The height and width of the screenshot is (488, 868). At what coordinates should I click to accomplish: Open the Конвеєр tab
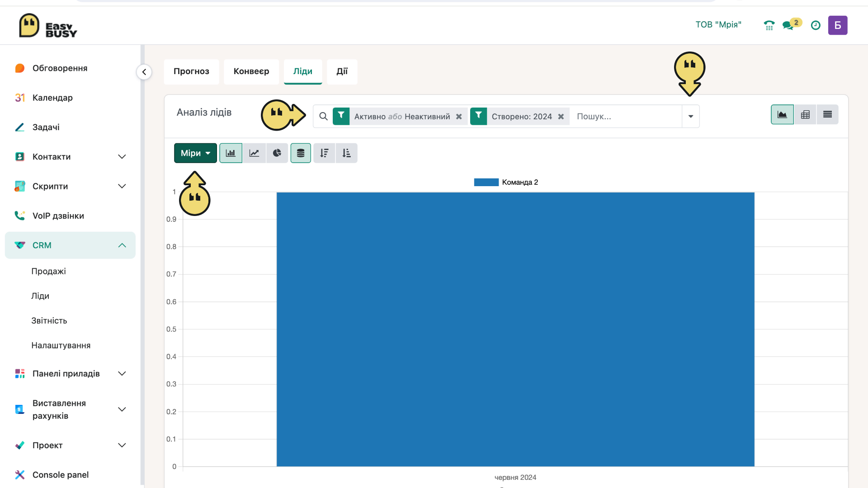click(251, 71)
